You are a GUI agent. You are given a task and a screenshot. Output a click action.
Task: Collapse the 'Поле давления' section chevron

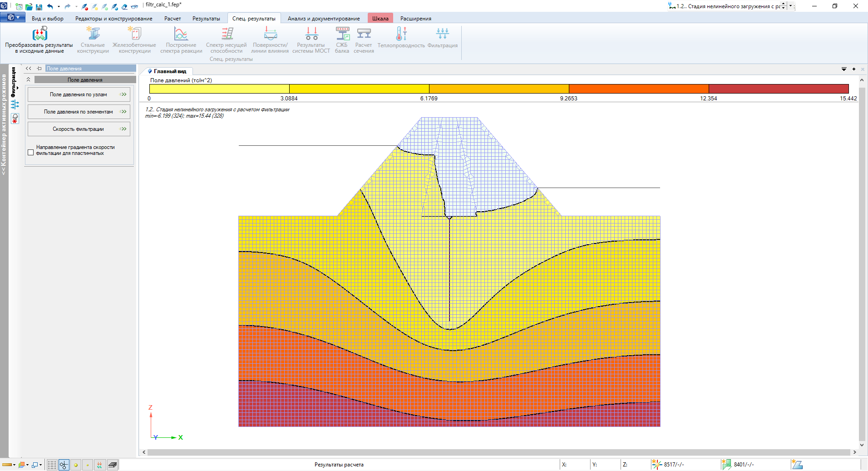[x=29, y=79]
